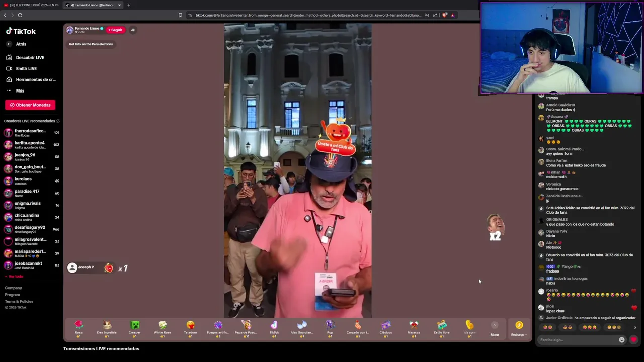This screenshot has height=362, width=644.
Task: Go back in browser history
Action: 5,15
